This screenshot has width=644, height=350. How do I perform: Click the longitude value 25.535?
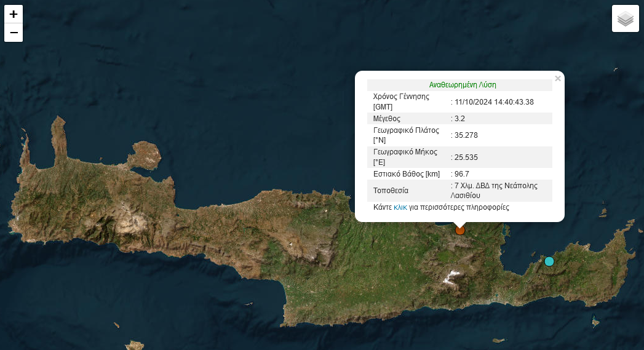click(466, 157)
